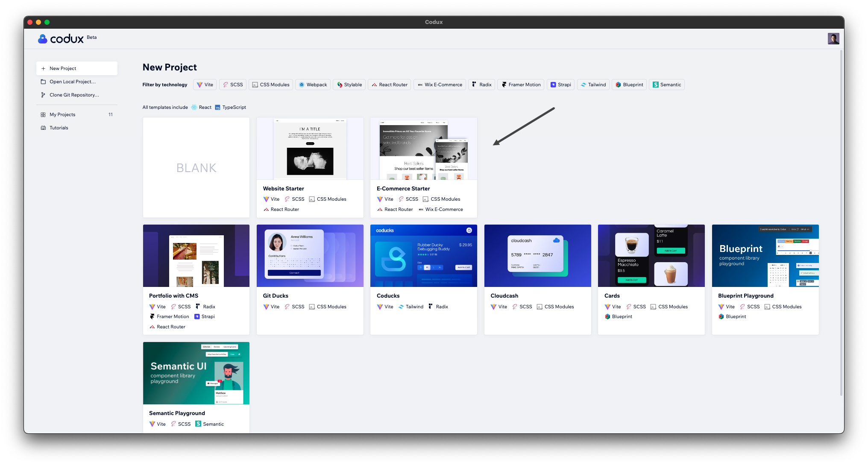Open the Blueprint Playground template preview
This screenshot has width=868, height=465.
tap(765, 256)
